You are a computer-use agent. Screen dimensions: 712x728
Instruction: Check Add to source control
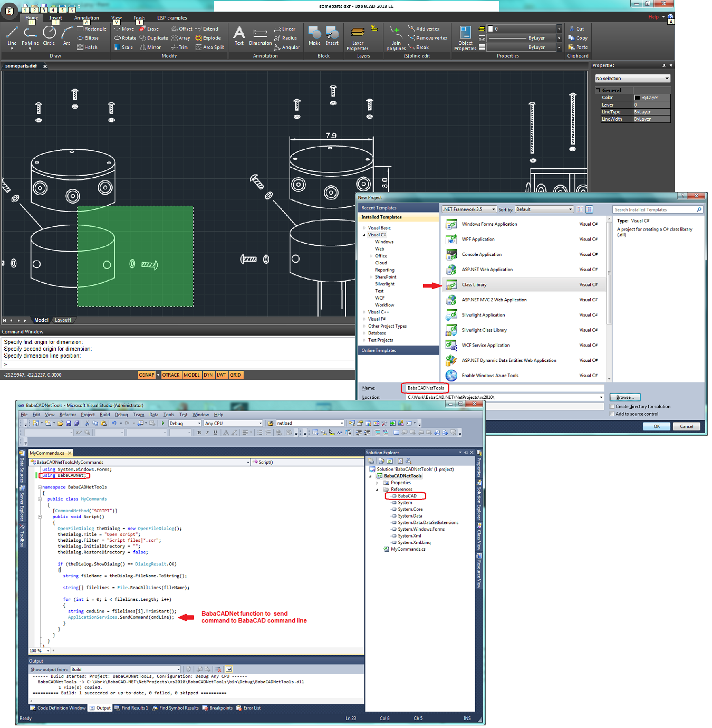[x=612, y=414]
